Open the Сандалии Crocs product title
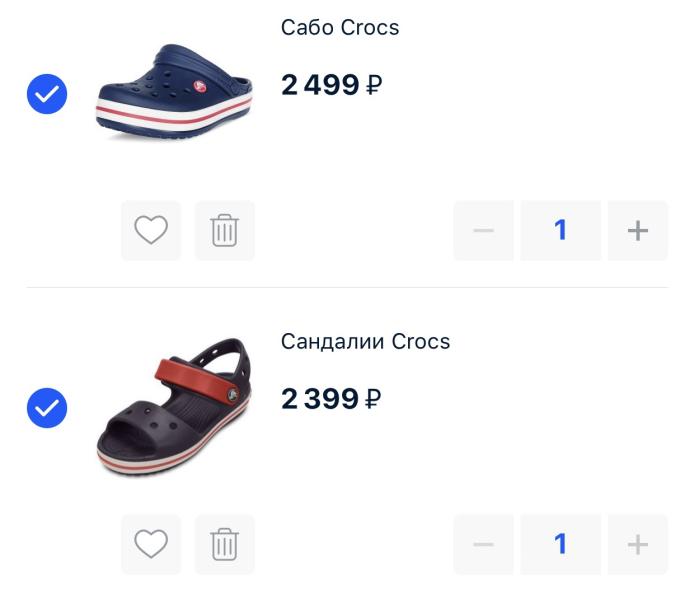Image resolution: width=693 pixels, height=600 pixels. 365,342
